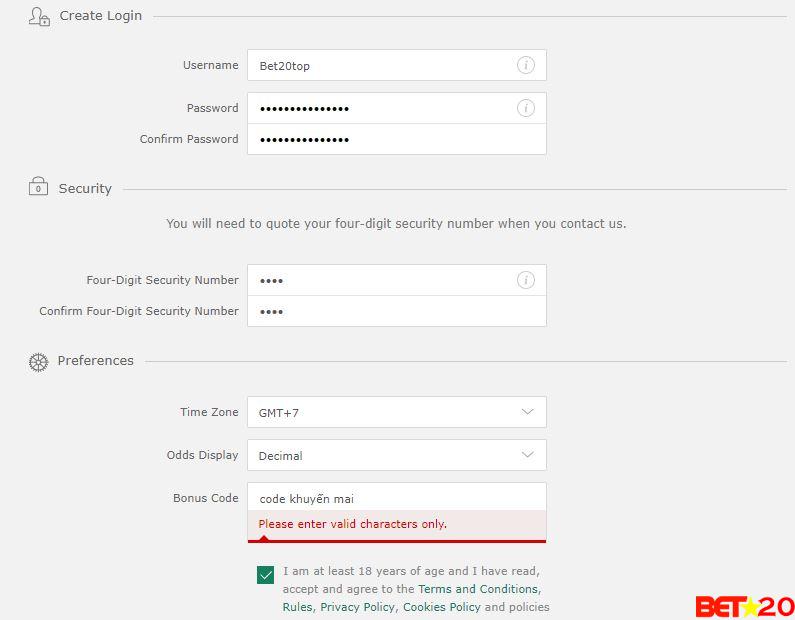Viewport: 795px width, 620px height.
Task: Click the Bonus Code input field
Action: coord(396,498)
